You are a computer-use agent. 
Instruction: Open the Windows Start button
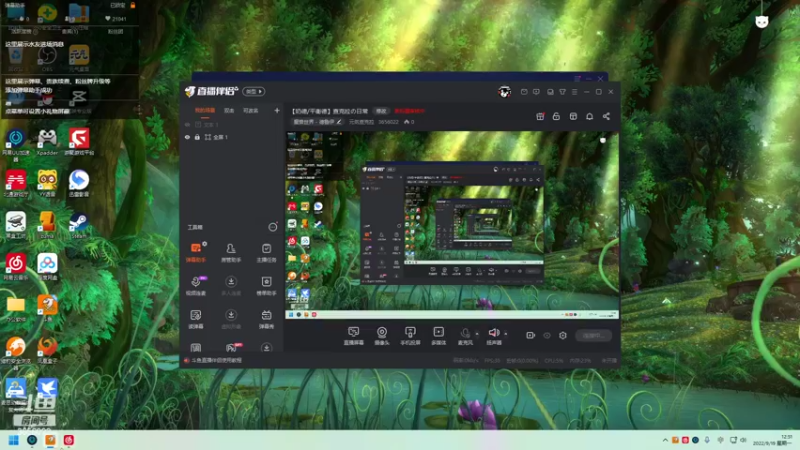point(14,440)
